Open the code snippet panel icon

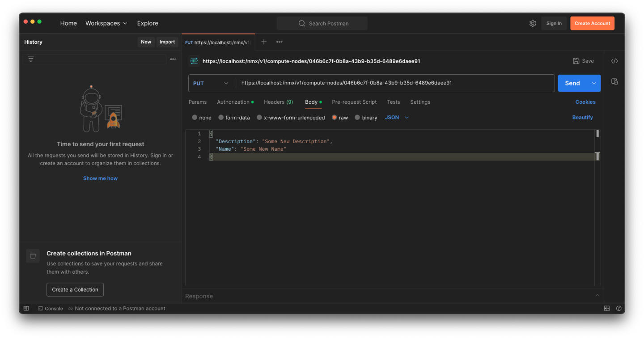coord(614,60)
